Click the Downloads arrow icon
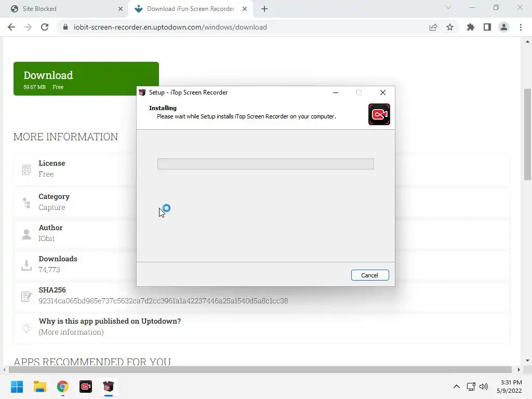The height and width of the screenshot is (399, 532). 26,265
